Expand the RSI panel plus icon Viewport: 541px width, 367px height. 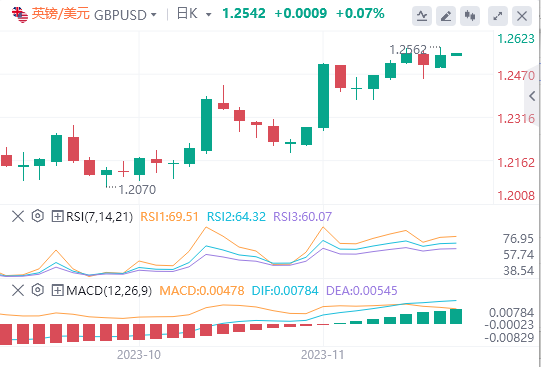[57, 217]
